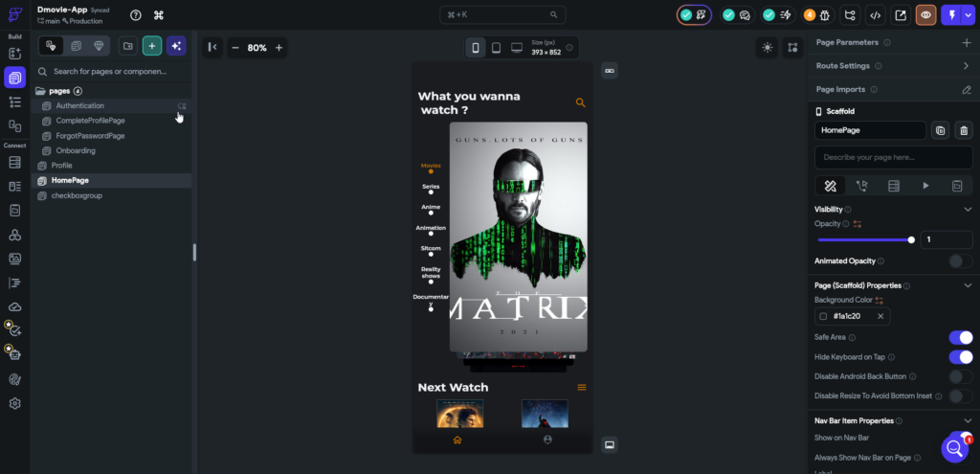Collapse the Visibility section
This screenshot has width=980, height=474.
[968, 209]
